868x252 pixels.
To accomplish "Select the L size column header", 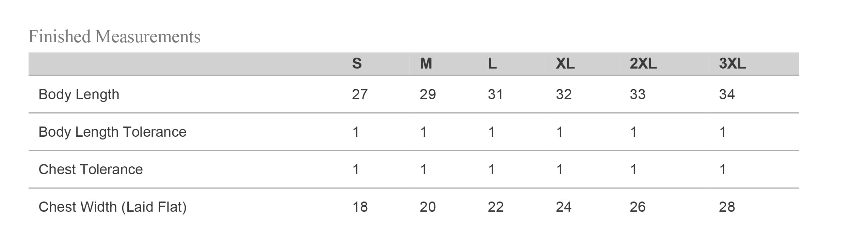I will click(492, 63).
